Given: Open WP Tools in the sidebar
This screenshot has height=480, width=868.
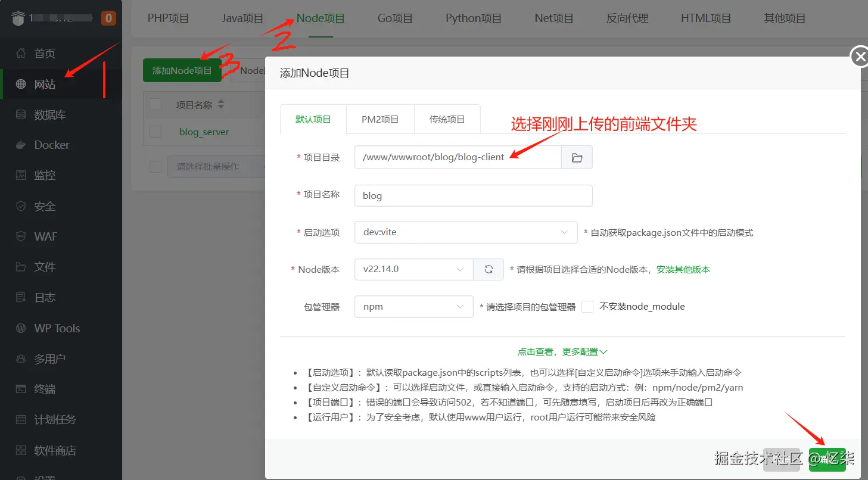Looking at the screenshot, I should [61, 328].
